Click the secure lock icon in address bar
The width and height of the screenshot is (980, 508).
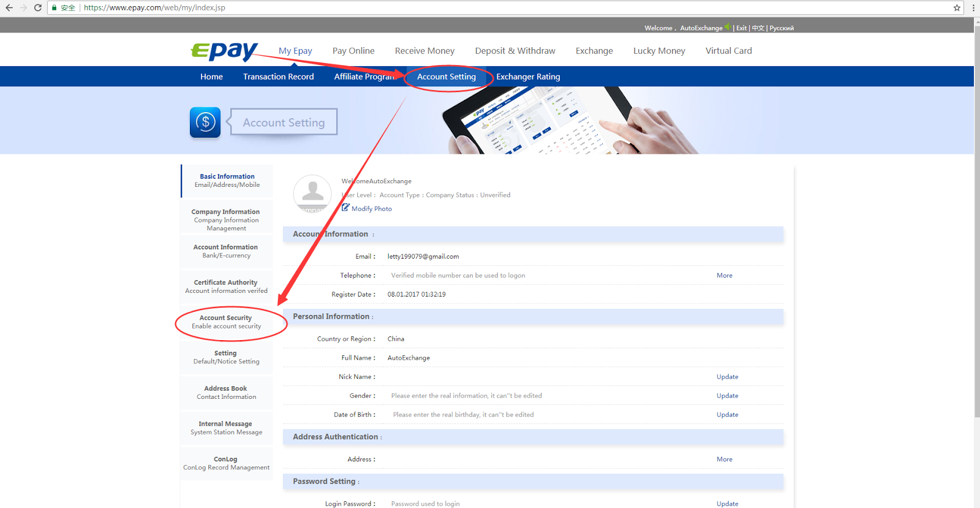pyautogui.click(x=55, y=8)
